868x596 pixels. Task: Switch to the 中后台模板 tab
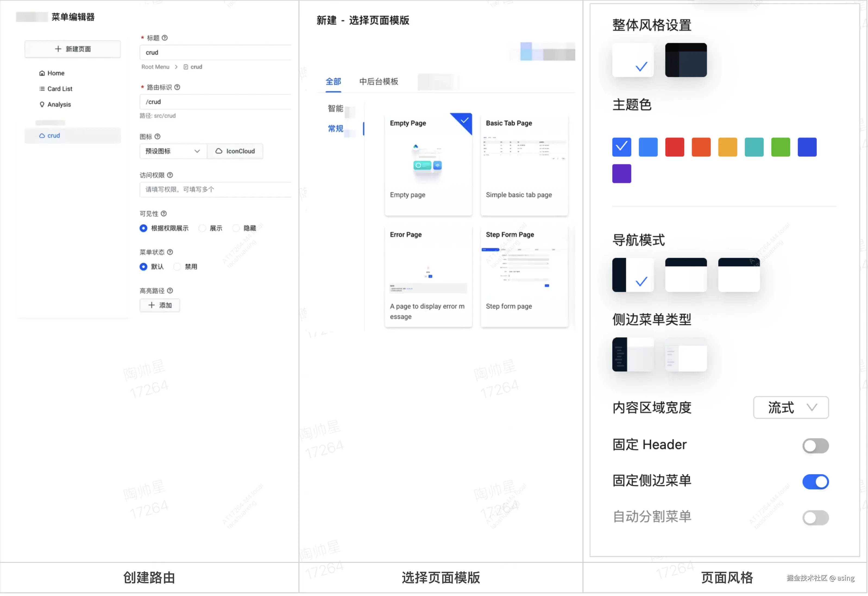point(379,82)
